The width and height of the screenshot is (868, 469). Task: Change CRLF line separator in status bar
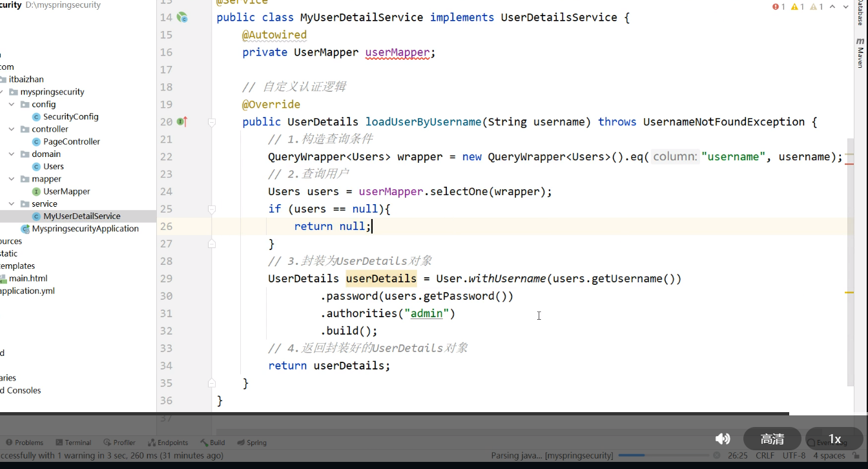tap(765, 455)
